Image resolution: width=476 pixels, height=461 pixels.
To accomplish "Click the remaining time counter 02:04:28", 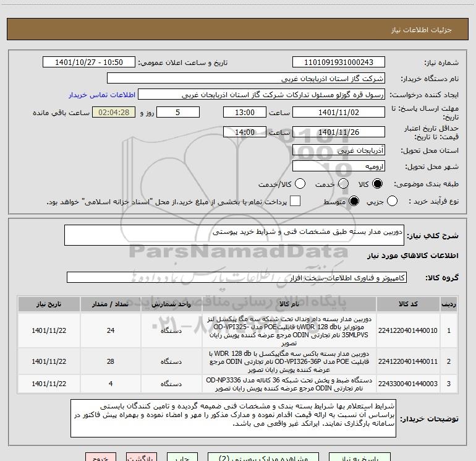I will [x=114, y=112].
